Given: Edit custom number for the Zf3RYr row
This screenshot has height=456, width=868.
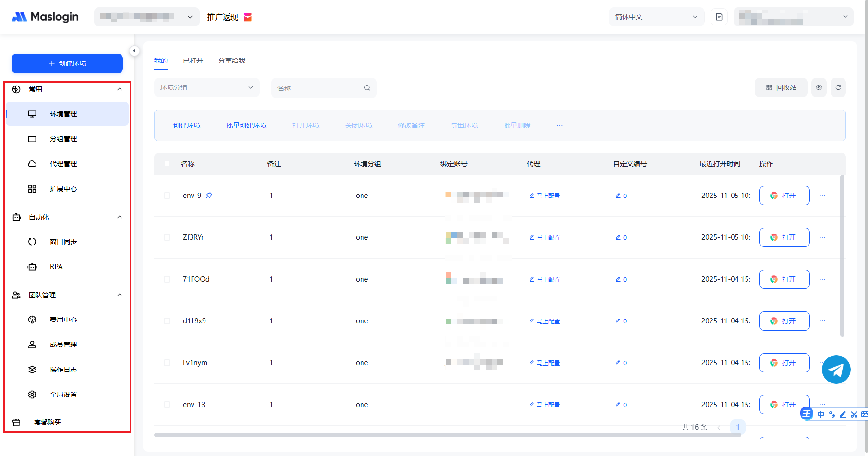Looking at the screenshot, I should (621, 237).
